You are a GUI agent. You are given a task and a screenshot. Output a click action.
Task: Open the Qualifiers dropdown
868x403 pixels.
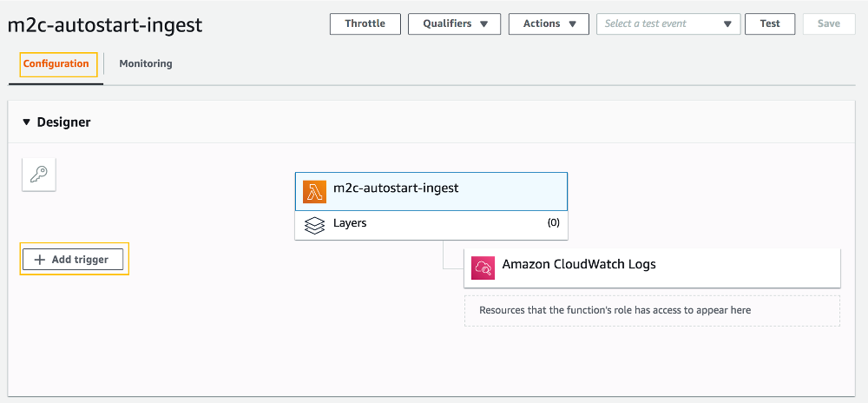pos(455,23)
